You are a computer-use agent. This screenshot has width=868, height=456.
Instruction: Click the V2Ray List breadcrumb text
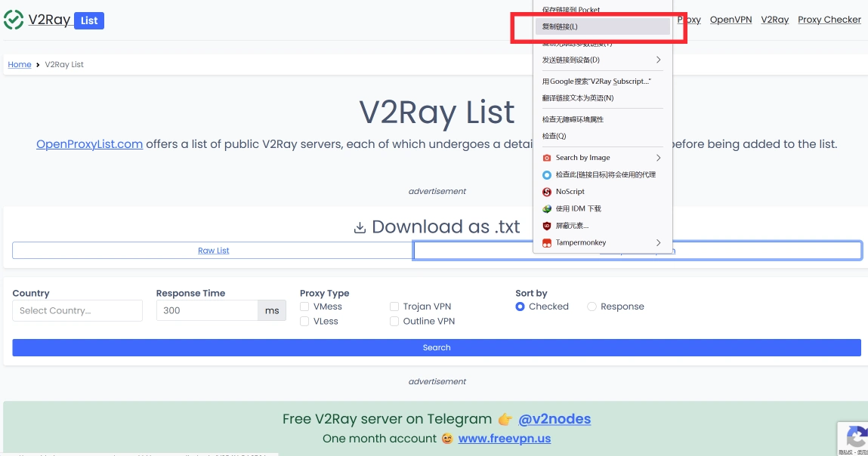tap(64, 65)
